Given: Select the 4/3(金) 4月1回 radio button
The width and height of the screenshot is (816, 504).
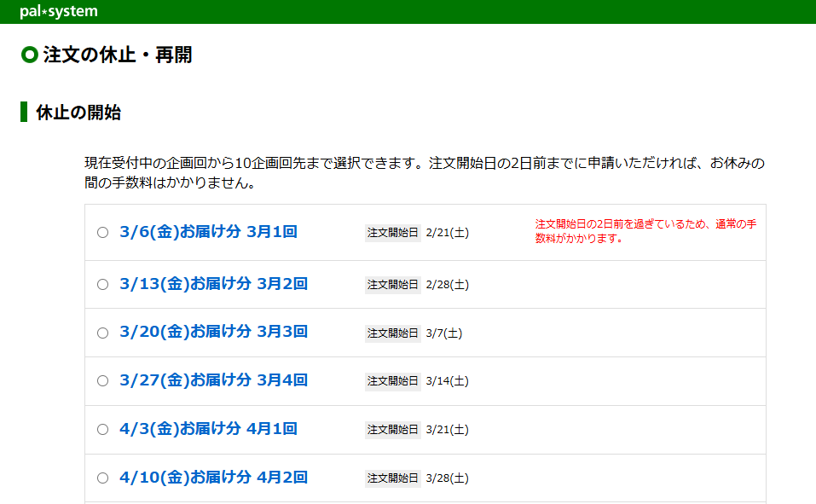Looking at the screenshot, I should (102, 430).
